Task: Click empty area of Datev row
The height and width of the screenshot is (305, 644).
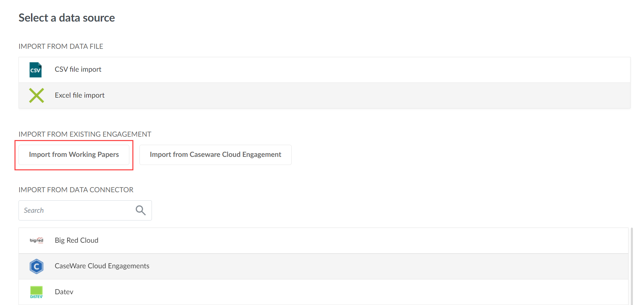Action: 337,292
